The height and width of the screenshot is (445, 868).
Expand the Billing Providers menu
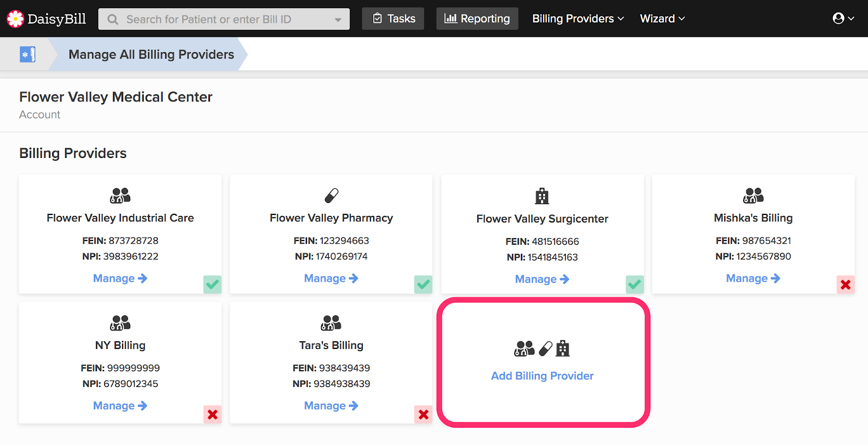[578, 18]
